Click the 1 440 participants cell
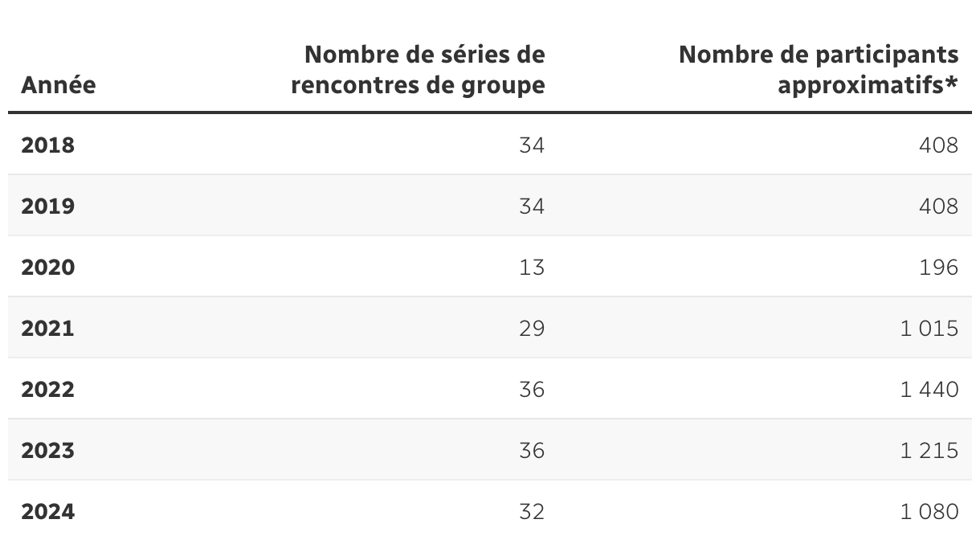Screen dimensions: 980x548 929,390
